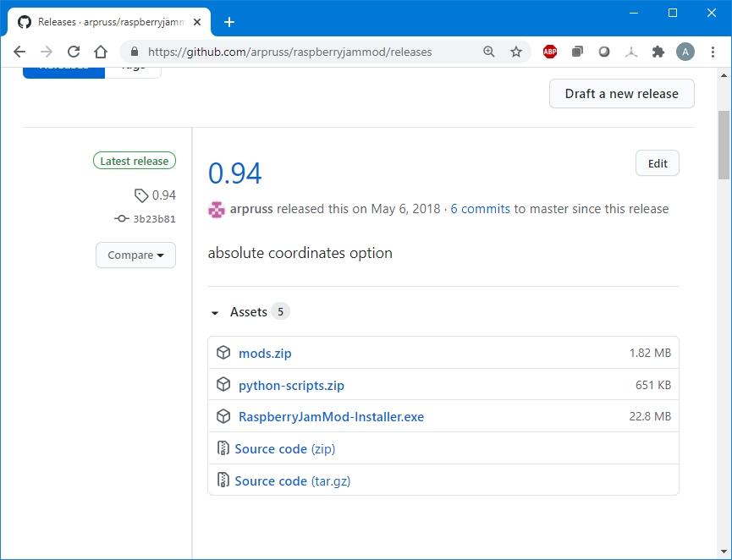Screen dimensions: 732x560
Task: Click the Edit release button
Action: (x=658, y=163)
